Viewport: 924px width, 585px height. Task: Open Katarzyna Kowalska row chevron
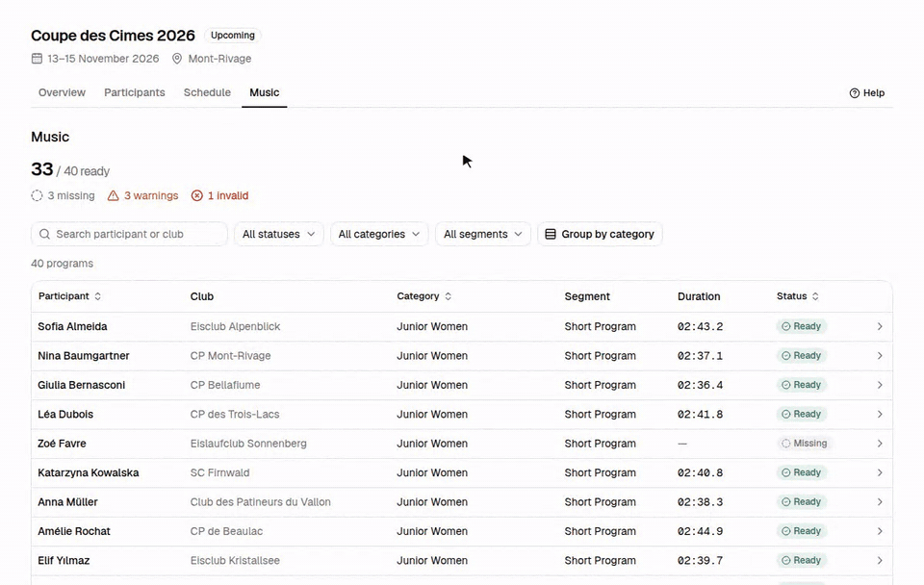[x=880, y=472]
